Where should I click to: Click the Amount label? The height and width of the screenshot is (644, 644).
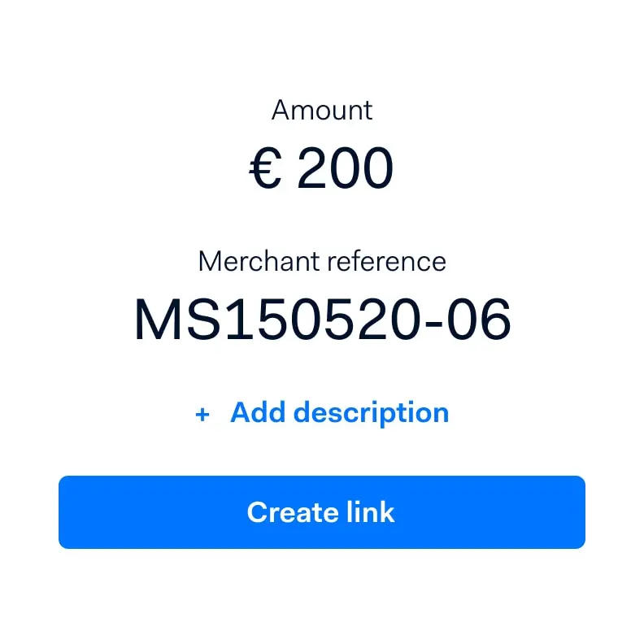pos(322,110)
